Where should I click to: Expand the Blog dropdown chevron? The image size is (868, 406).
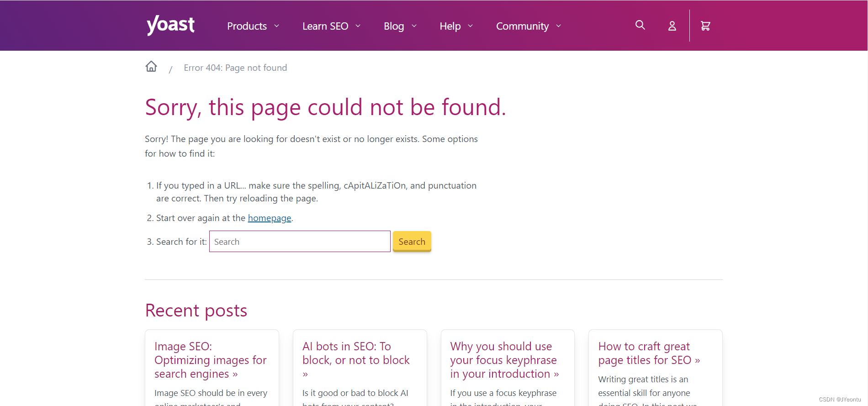click(x=414, y=26)
